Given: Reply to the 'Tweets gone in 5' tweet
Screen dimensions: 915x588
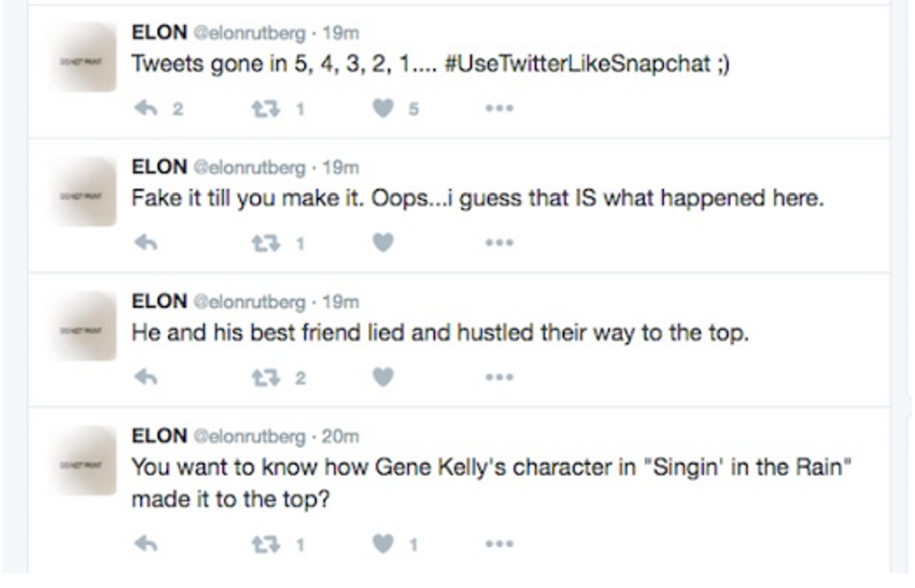Looking at the screenshot, I should [145, 108].
